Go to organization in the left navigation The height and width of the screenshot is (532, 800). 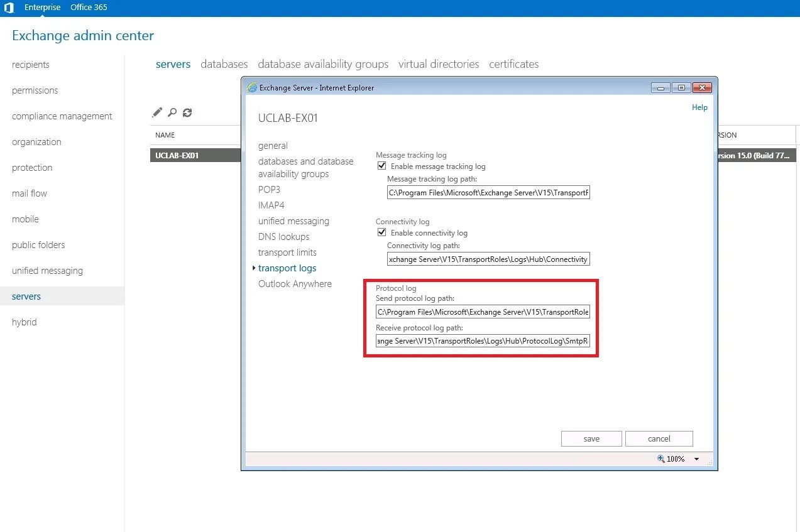[x=36, y=142]
